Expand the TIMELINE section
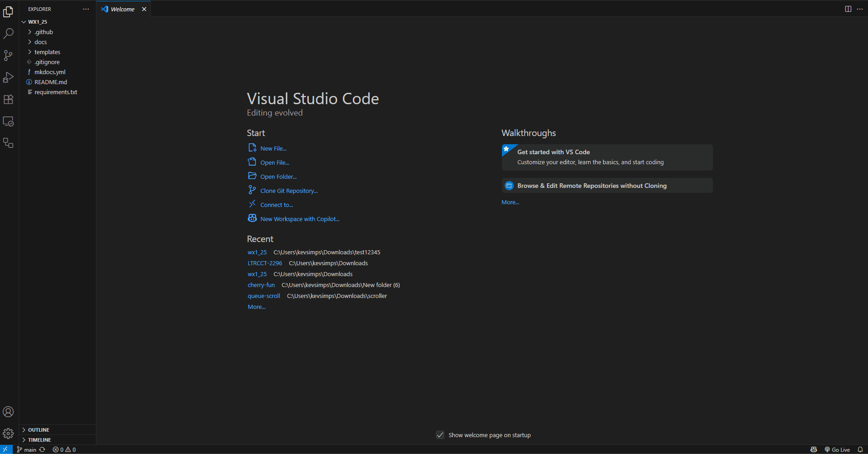Screen dimensions: 868x454 [x=40, y=440]
